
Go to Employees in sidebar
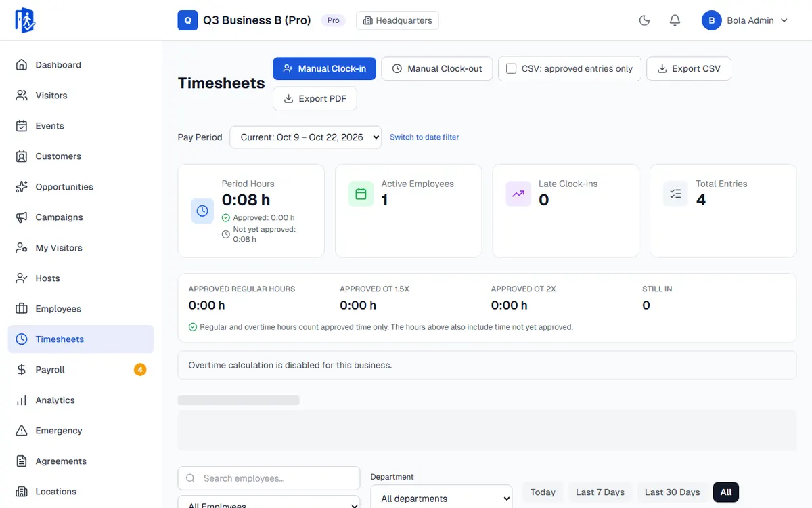point(81,309)
